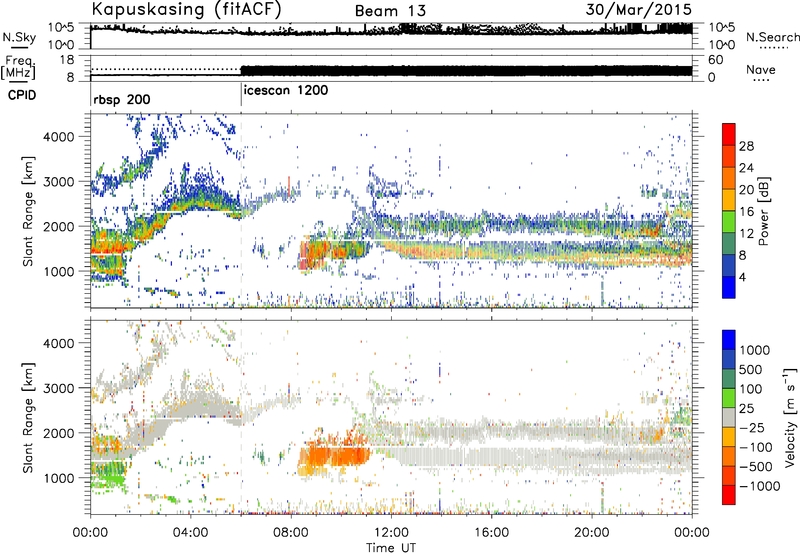The height and width of the screenshot is (554, 800).
Task: Click the 18 tick on frequency axis
Action: coord(67,60)
